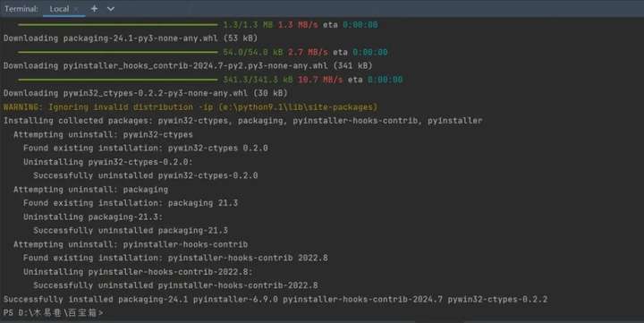
Task: Click the PS D:\ command prompt line
Action: [x=54, y=313]
